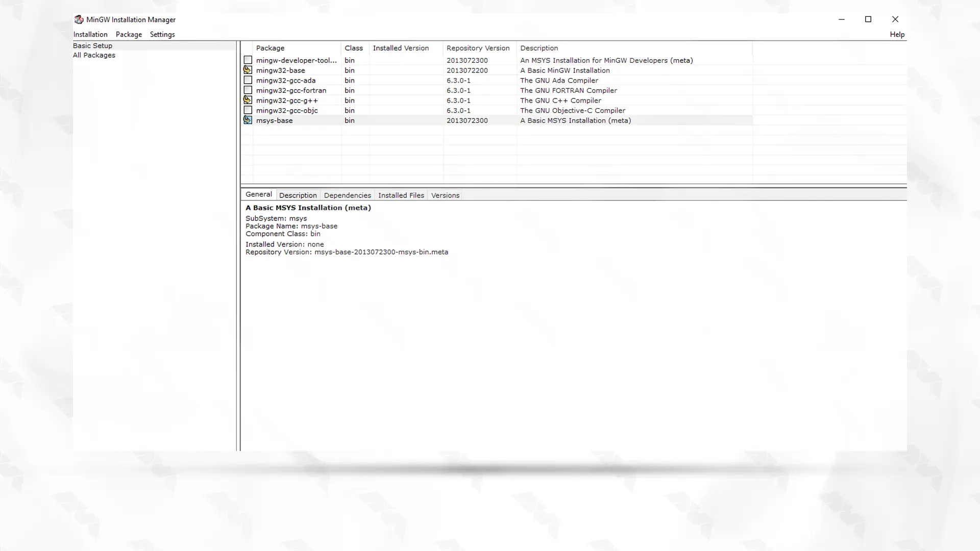This screenshot has height=551, width=980.
Task: Select the mingw32-gcc-objc package name
Action: pyautogui.click(x=287, y=110)
